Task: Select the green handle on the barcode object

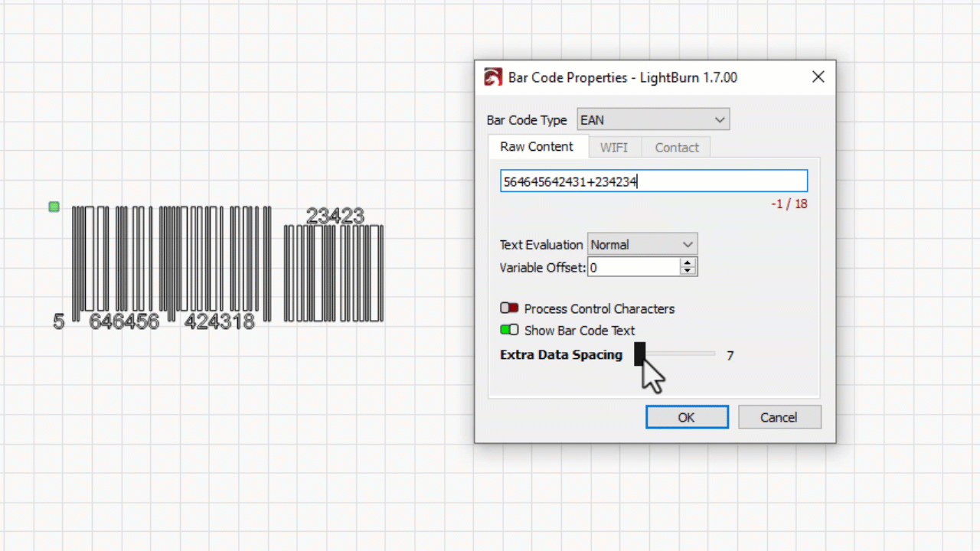Action: click(x=54, y=207)
